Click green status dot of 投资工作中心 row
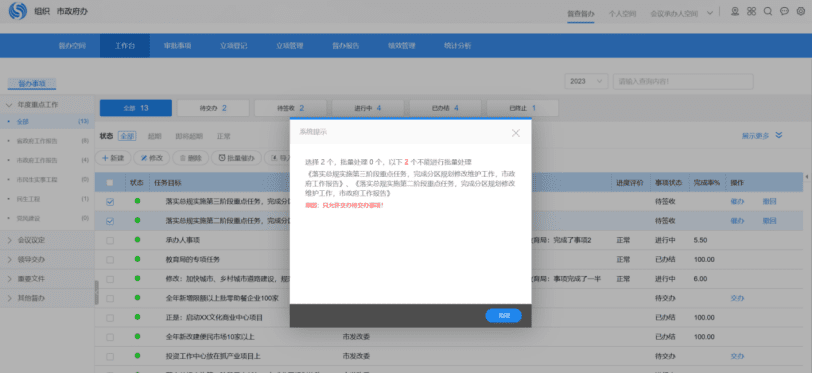This screenshot has height=373, width=813. tap(137, 355)
